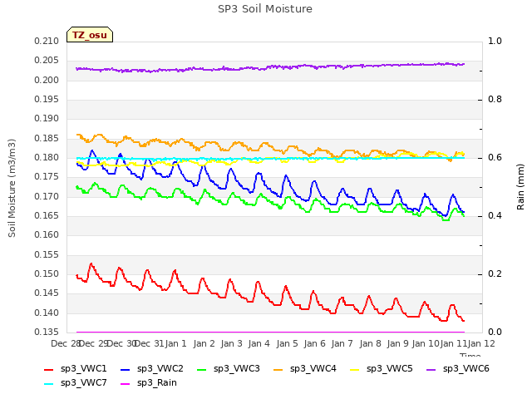This screenshot has height=399, width=532.
Task: Click the yellow sp3_VWC5 legend swatch
Action: pyautogui.click(x=355, y=370)
